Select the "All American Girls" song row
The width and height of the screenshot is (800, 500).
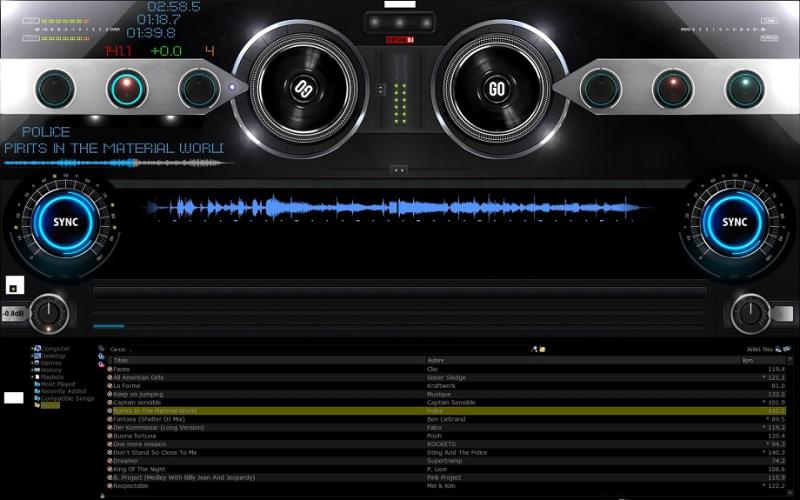(x=446, y=378)
